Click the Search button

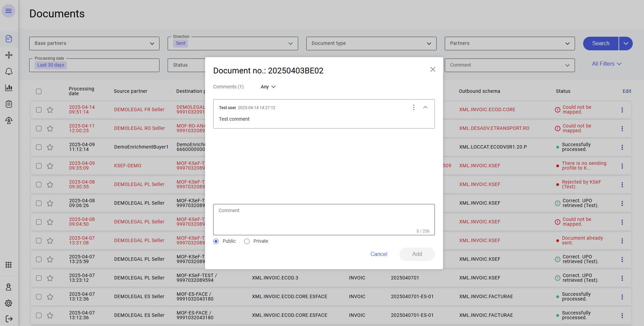coord(600,44)
